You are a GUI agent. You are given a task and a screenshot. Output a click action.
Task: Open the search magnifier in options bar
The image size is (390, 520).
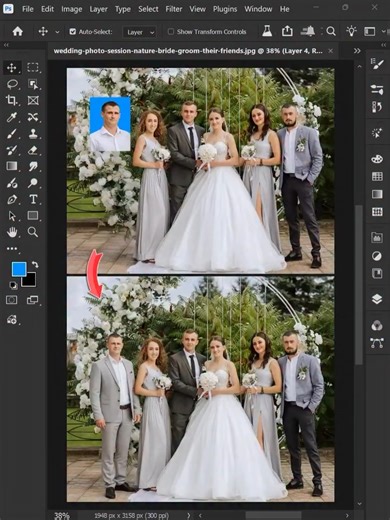[x=331, y=32]
